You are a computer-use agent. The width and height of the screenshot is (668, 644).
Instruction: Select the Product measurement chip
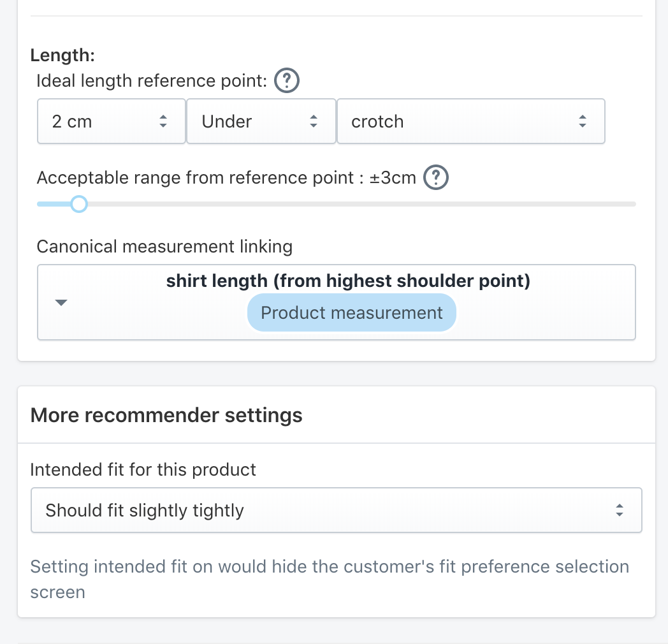point(351,312)
